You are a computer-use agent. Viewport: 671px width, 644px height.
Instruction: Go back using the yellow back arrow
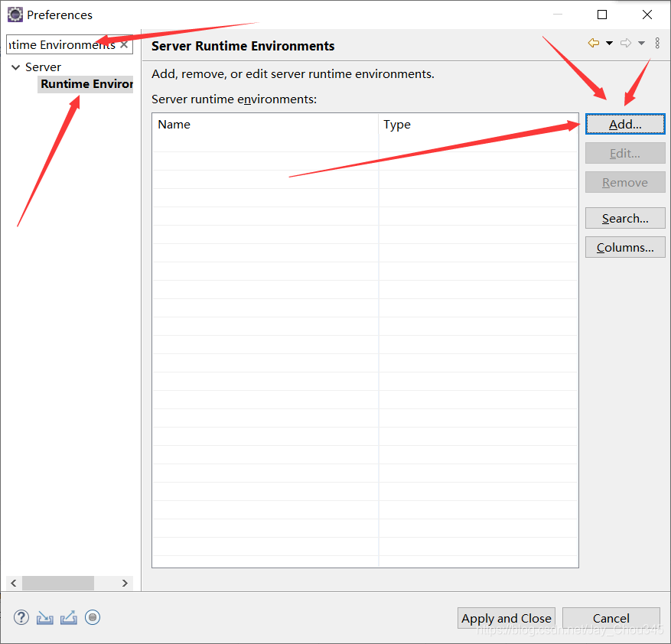594,43
